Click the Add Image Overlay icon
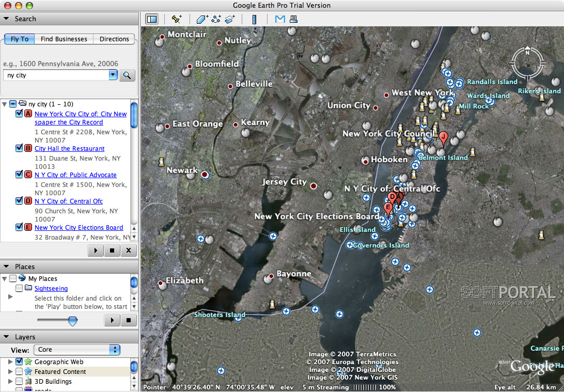This screenshot has width=564, height=392. click(229, 19)
